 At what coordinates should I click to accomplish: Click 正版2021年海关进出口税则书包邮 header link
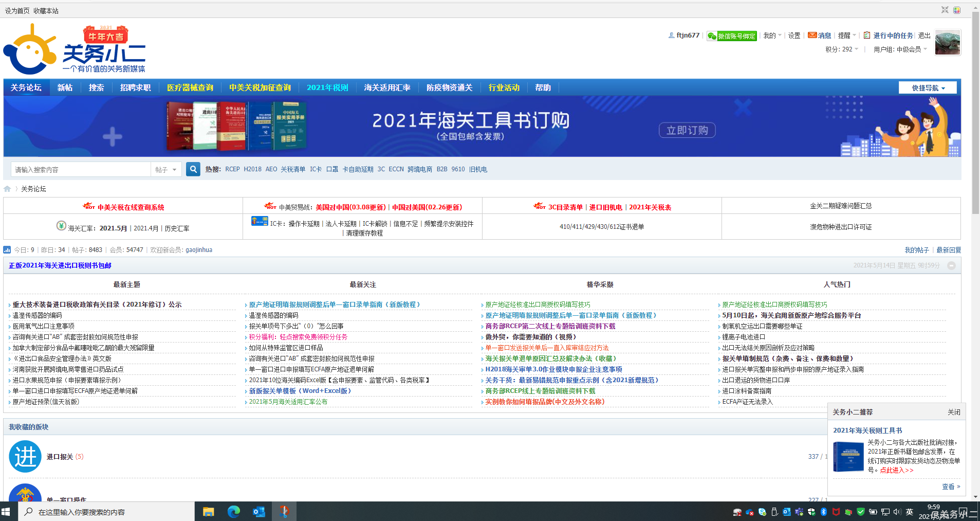click(60, 265)
